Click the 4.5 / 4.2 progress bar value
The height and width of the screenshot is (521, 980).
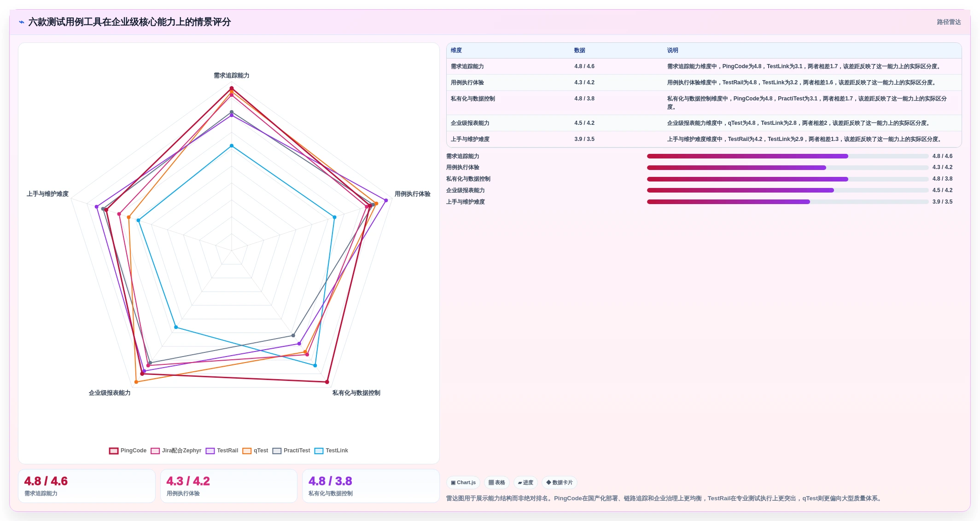point(942,191)
